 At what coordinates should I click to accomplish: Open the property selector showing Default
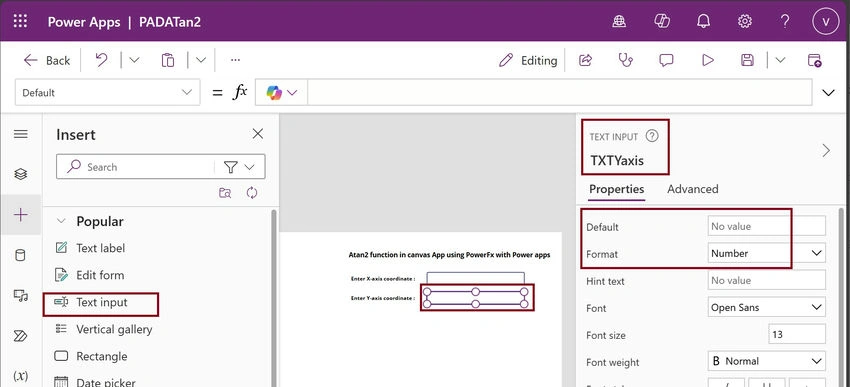coord(107,93)
